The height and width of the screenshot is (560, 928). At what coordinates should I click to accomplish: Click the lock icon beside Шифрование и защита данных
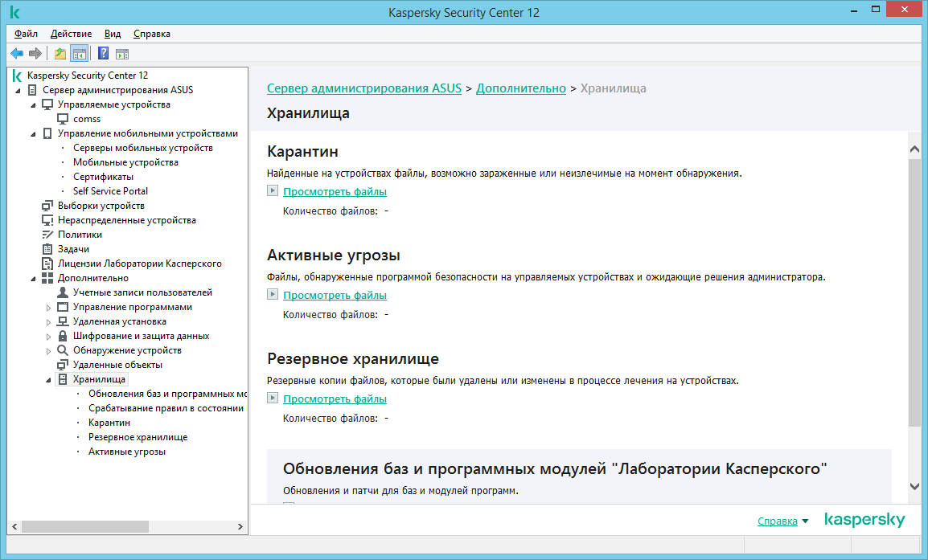[x=63, y=336]
